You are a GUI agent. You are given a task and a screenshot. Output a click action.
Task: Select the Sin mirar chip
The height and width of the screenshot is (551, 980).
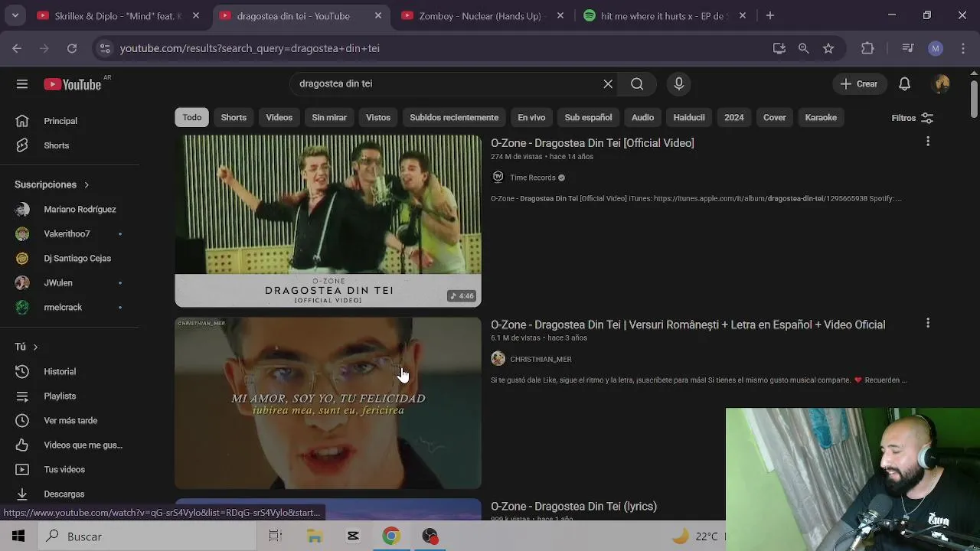(x=329, y=117)
